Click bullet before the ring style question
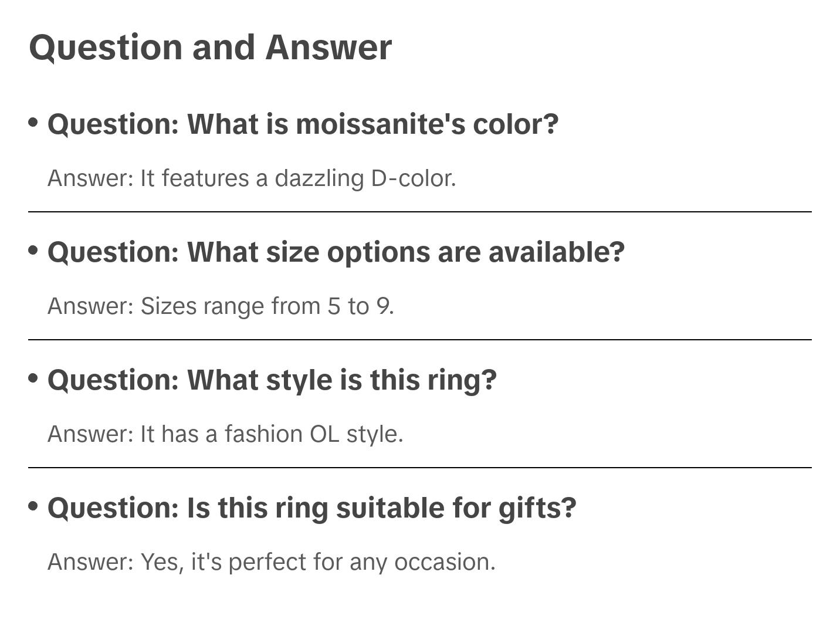 (x=33, y=378)
